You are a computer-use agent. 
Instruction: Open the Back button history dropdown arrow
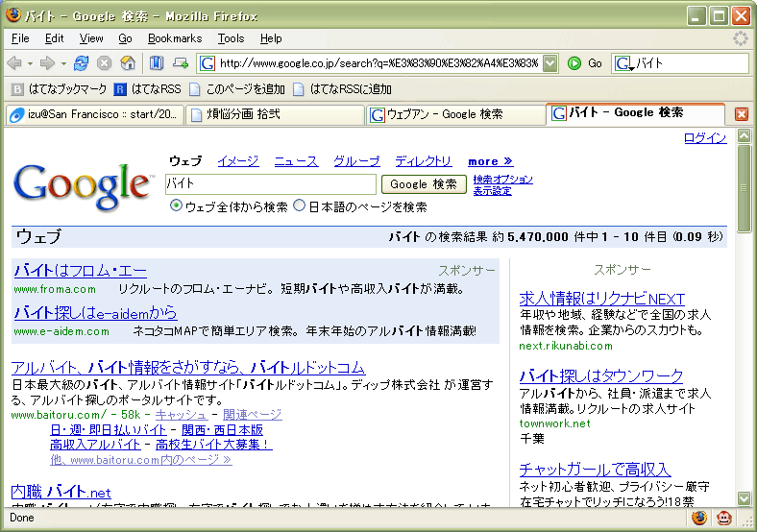click(30, 63)
